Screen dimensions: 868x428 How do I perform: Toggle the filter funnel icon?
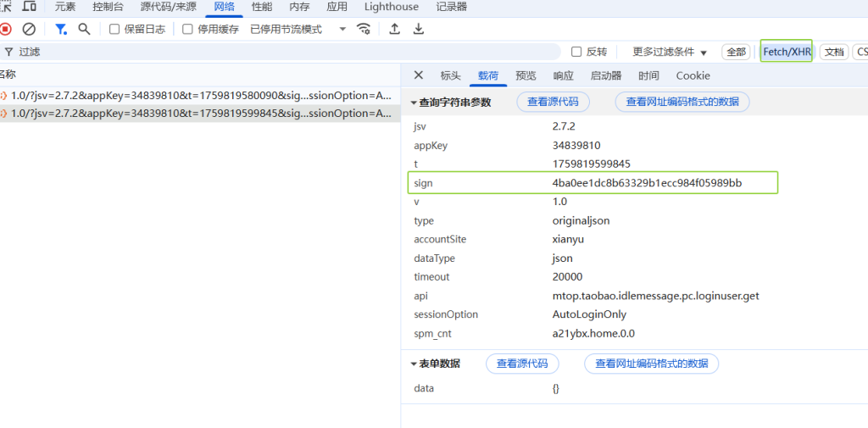[61, 29]
